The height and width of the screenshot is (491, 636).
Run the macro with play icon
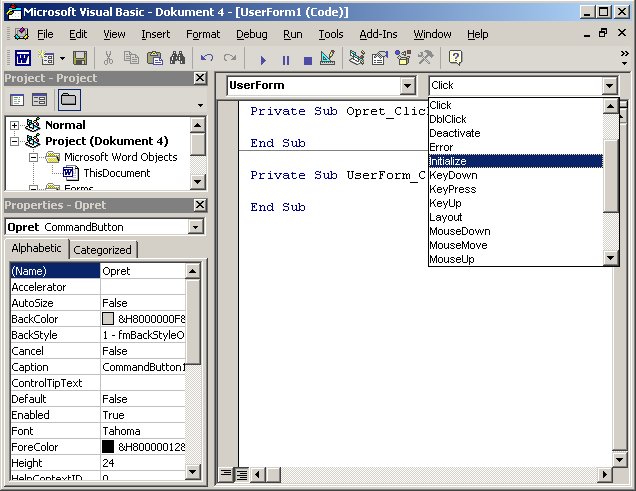[x=263, y=60]
